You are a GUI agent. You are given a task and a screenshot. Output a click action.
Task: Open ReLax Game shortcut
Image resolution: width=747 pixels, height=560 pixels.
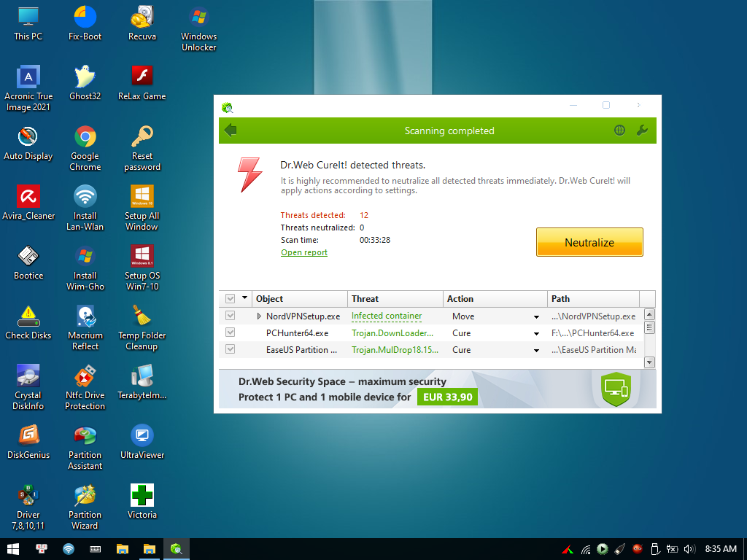142,83
